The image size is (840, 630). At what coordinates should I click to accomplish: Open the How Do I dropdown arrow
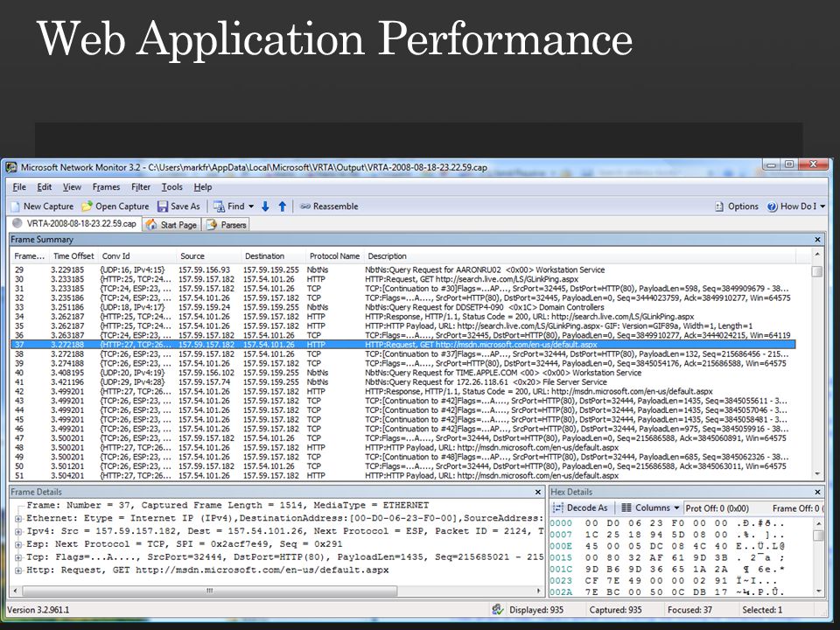pos(822,206)
